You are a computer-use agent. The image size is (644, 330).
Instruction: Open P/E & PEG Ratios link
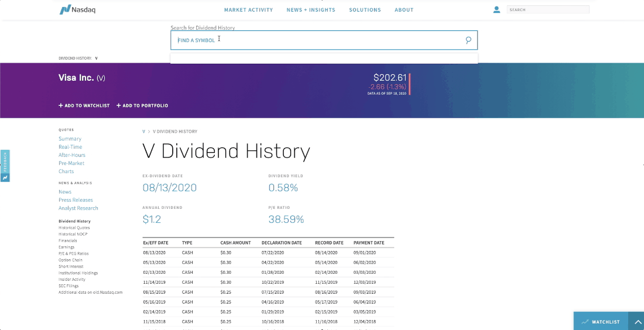pyautogui.click(x=74, y=254)
